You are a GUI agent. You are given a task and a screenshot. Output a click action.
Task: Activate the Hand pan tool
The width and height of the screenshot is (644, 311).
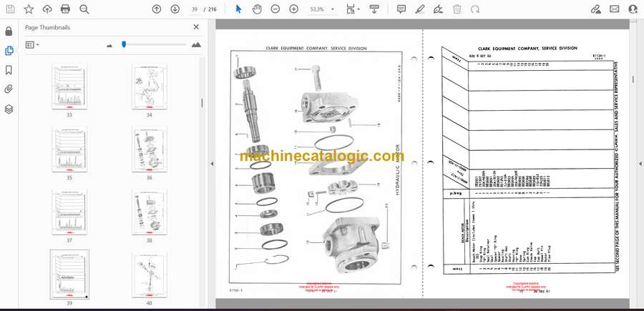tap(257, 9)
